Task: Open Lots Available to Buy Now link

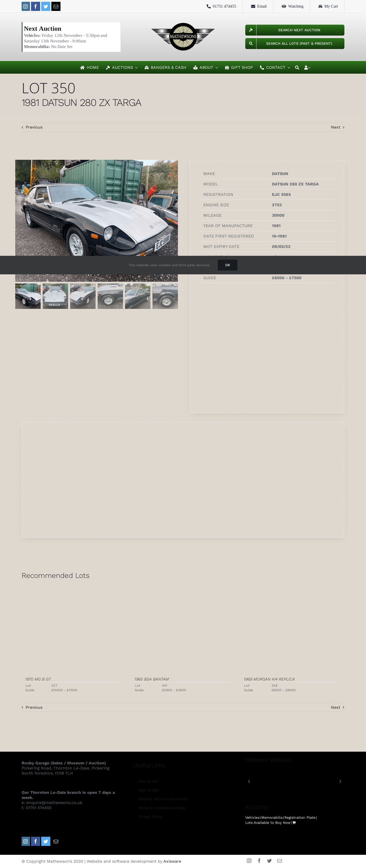Action: point(268,823)
